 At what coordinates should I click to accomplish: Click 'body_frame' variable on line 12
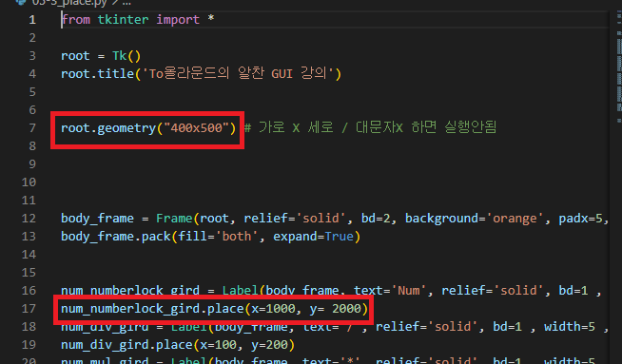(x=98, y=219)
